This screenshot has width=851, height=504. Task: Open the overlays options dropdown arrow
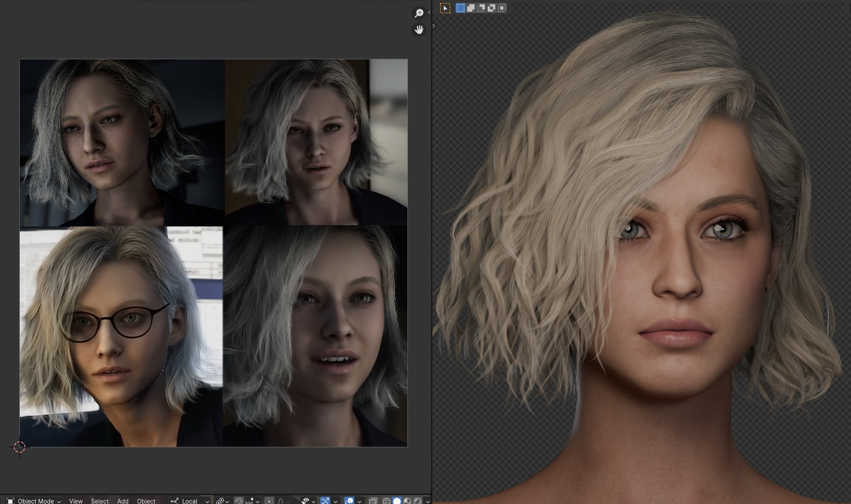359,501
